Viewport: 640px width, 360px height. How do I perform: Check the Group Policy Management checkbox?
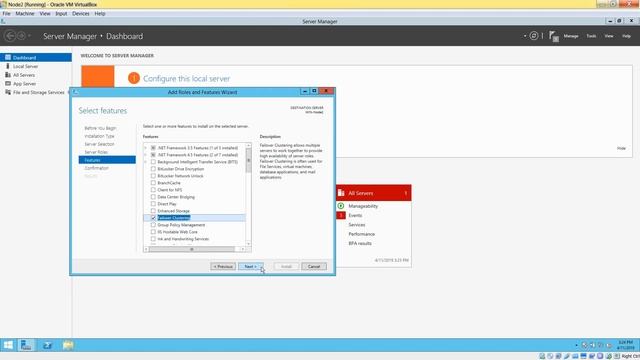(x=153, y=225)
